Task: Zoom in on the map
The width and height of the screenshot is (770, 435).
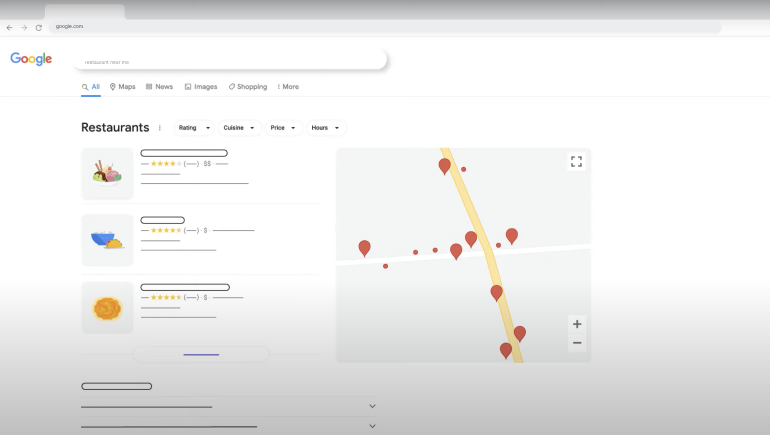Action: tap(577, 324)
